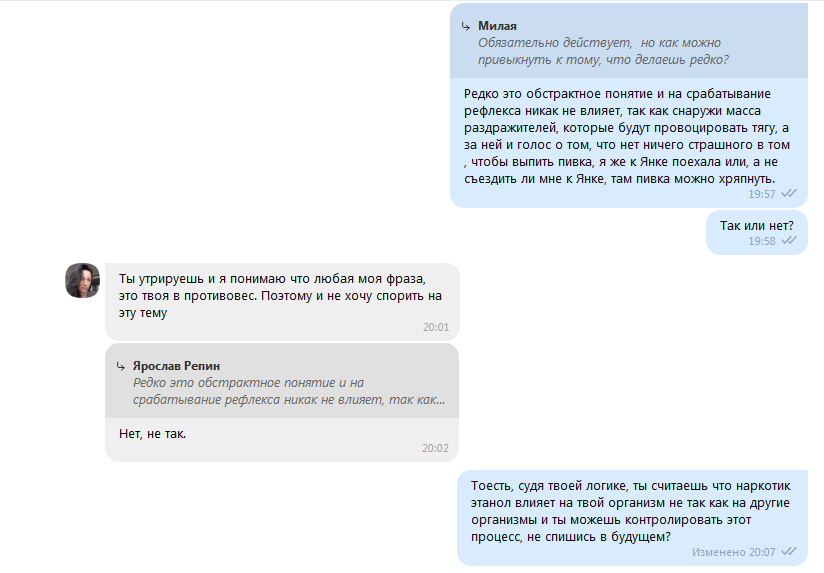
Task: Click the Ярослав Репин name in quote
Action: (176, 366)
